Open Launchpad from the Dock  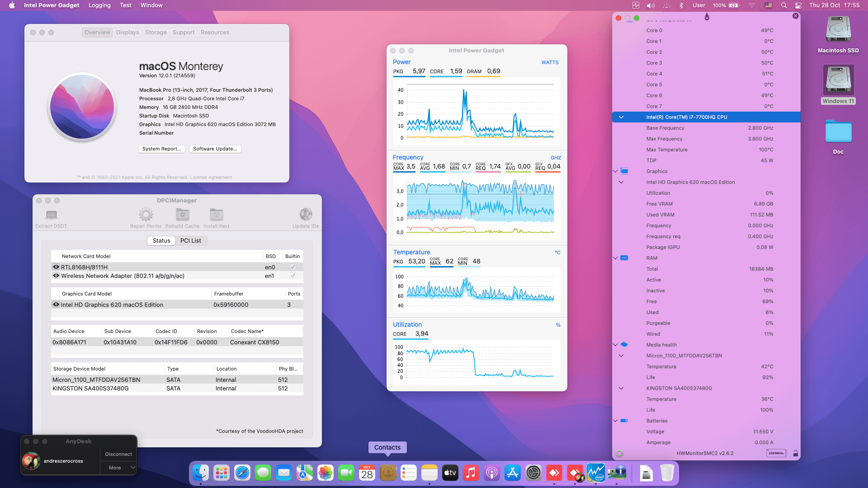tap(222, 473)
